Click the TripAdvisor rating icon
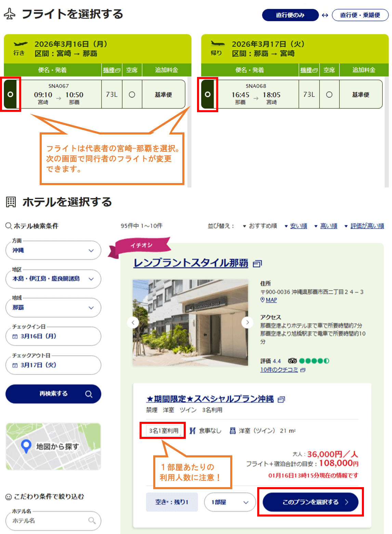The image size is (392, 534). click(x=292, y=361)
